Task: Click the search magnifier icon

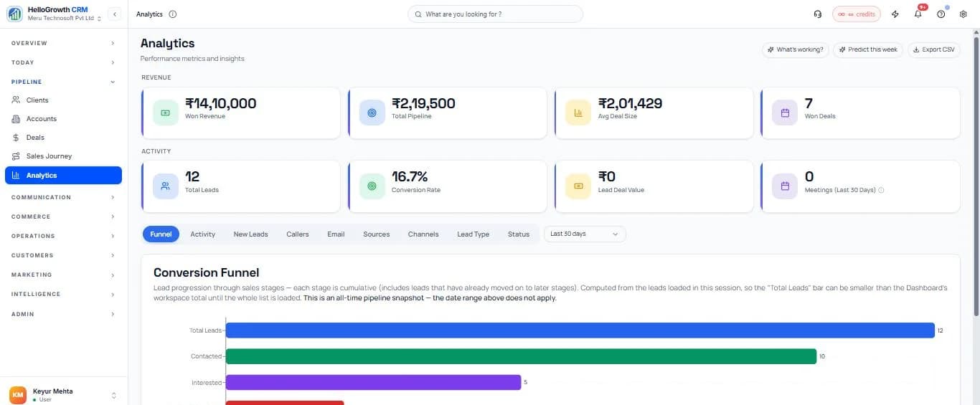Action: [418, 14]
